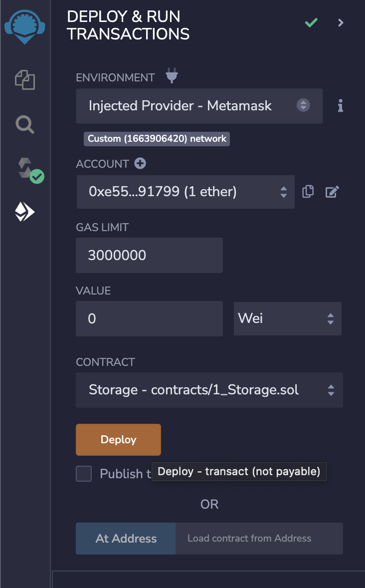Toggle the Publish to IPFS checkbox
The height and width of the screenshot is (588, 365).
point(84,474)
